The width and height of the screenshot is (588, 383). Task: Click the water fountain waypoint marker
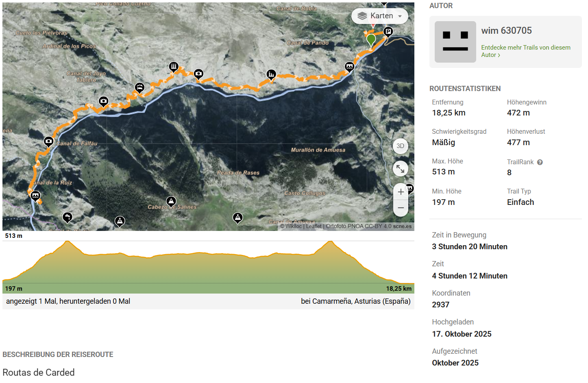pos(68,217)
